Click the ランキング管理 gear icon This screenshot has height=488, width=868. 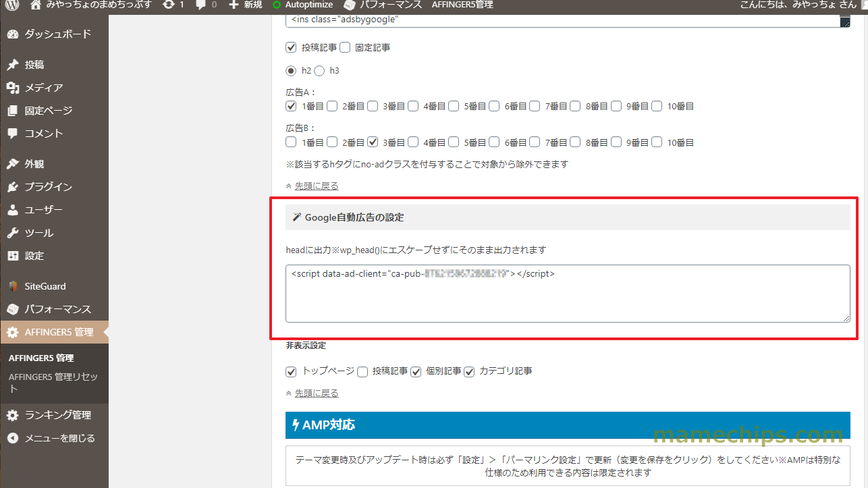point(12,415)
